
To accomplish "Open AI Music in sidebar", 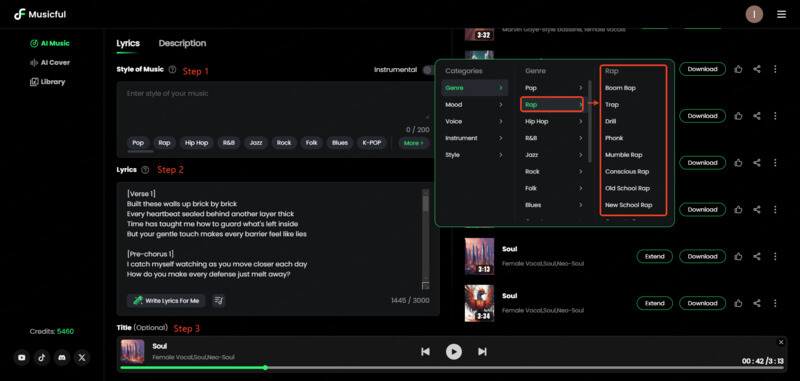I will pyautogui.click(x=50, y=43).
